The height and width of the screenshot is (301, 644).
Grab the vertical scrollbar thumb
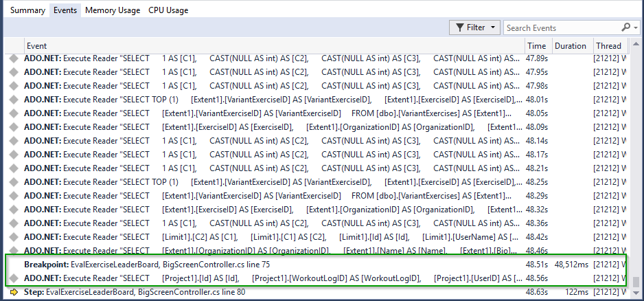tap(636, 281)
